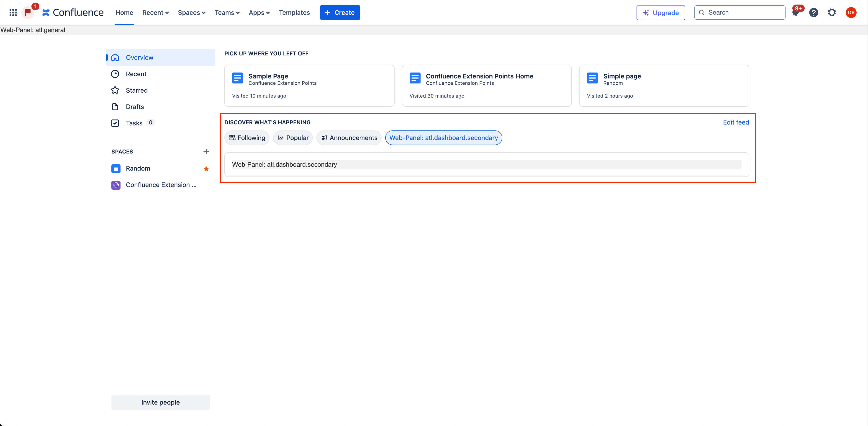Screen dimensions: 868x426
Task: Click the Tasks checkbox icon
Action: pos(115,123)
